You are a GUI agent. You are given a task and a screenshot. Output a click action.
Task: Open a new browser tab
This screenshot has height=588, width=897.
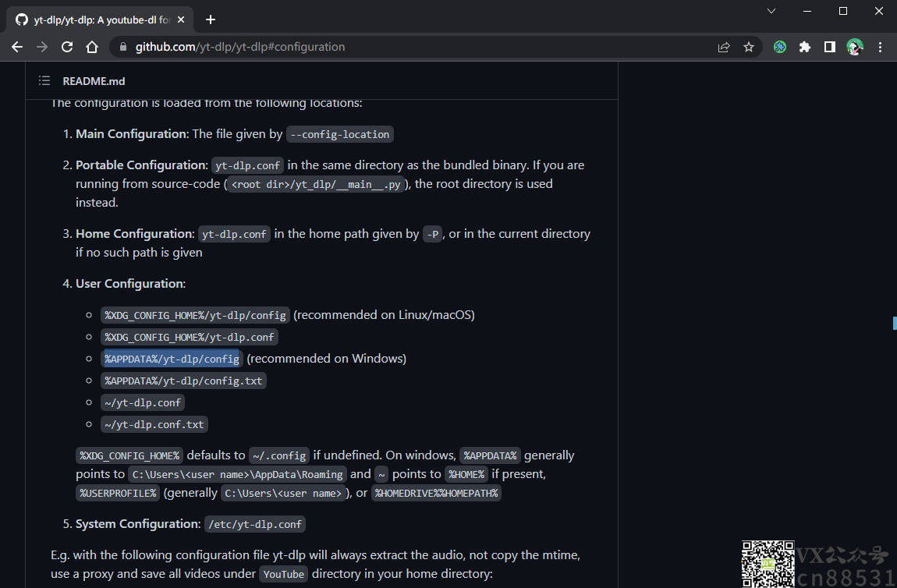coord(211,19)
